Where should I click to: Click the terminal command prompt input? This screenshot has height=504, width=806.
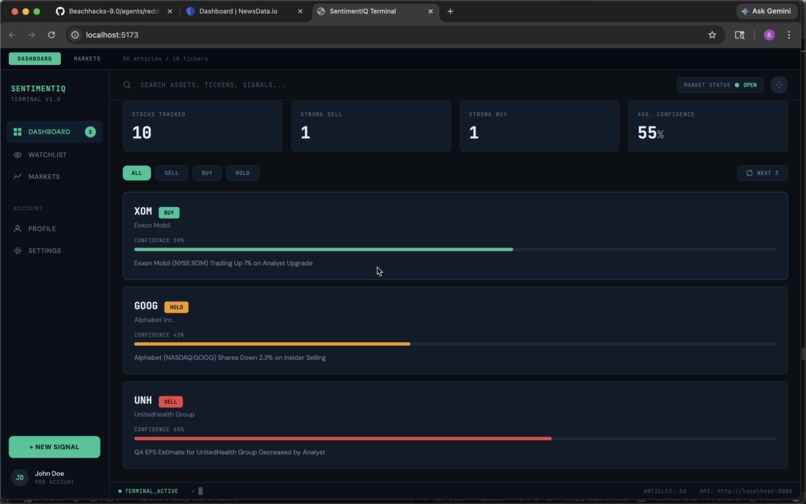click(200, 491)
